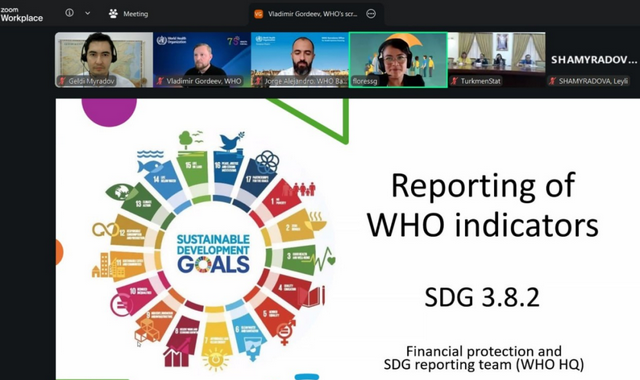Open the screen share more options ellipsis
This screenshot has height=380, width=640.
click(371, 14)
